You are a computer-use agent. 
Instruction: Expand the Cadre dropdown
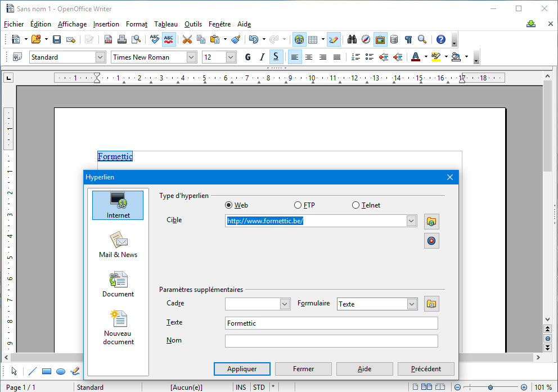pos(284,304)
